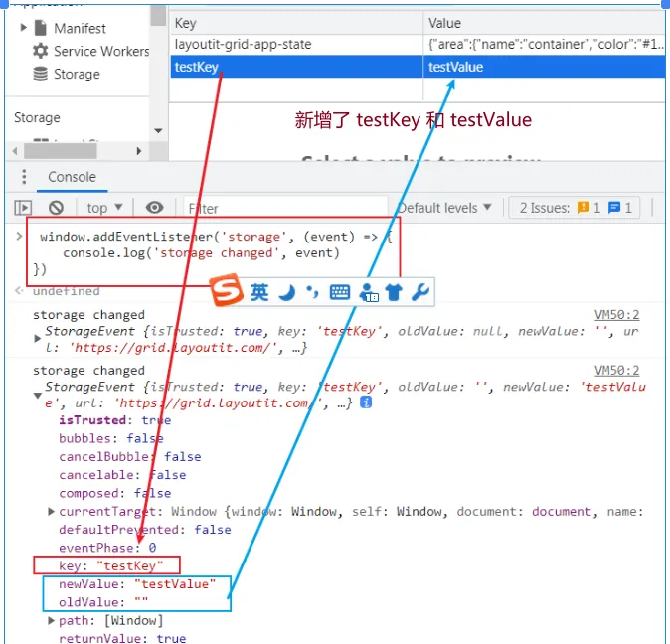670x644 pixels.
Task: Open the first VM50:2 source link
Action: 616,315
